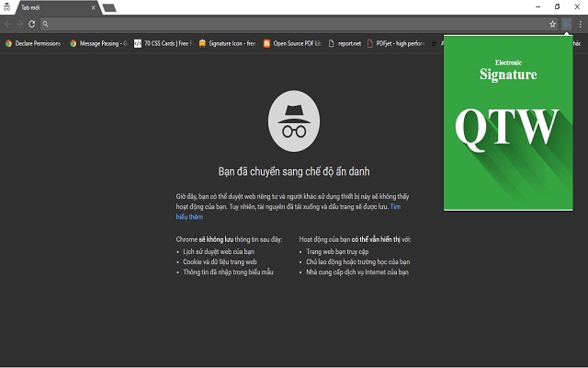Go forward using the forward arrow

point(19,24)
